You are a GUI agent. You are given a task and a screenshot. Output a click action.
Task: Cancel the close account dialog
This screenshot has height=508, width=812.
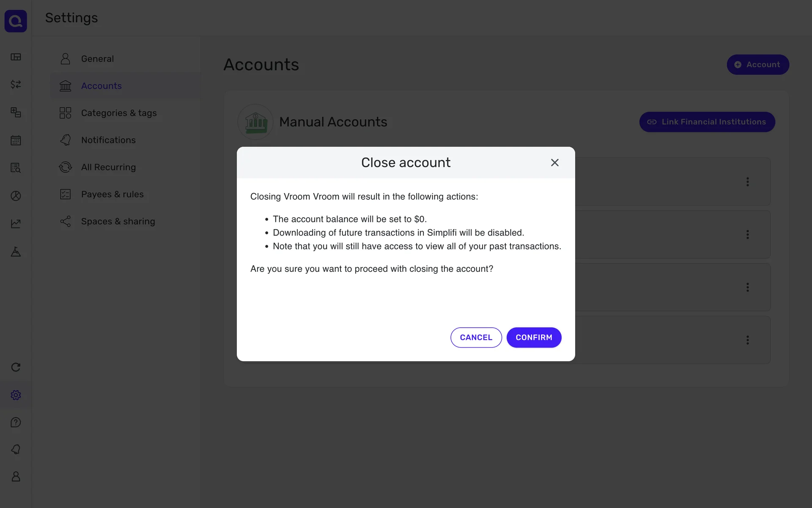click(476, 337)
